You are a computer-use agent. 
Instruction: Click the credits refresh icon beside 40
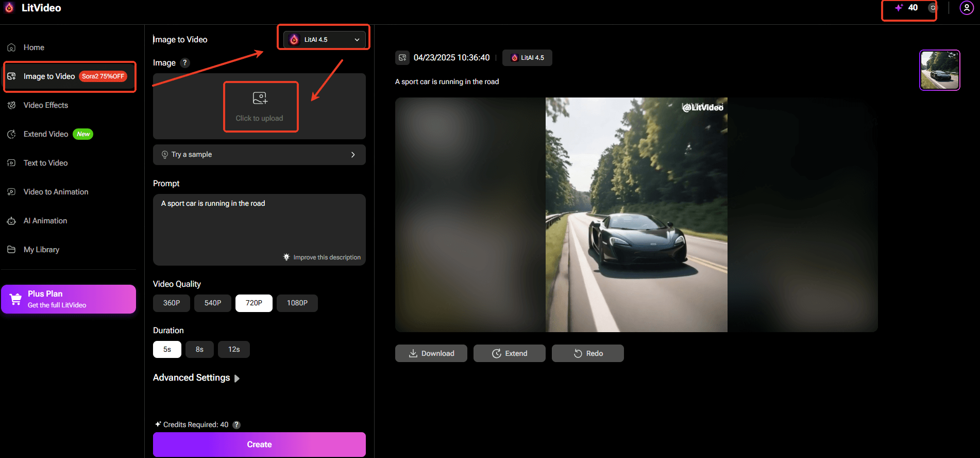(x=932, y=8)
